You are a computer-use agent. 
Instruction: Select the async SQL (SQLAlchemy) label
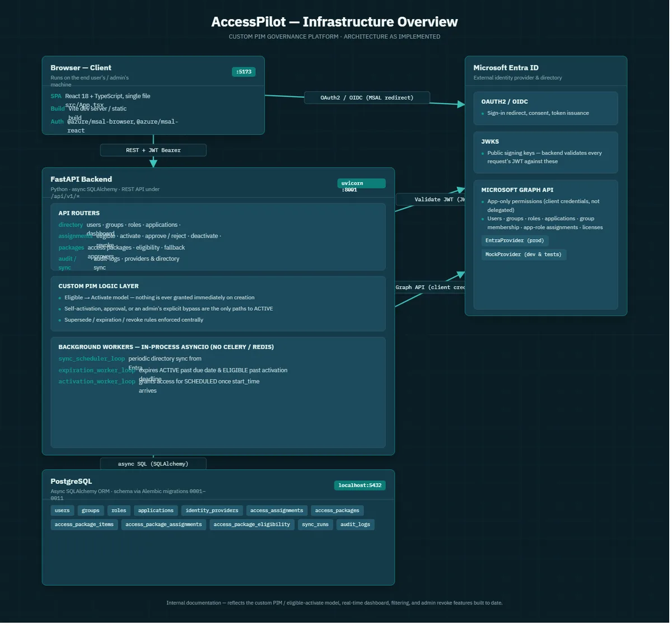click(x=153, y=464)
